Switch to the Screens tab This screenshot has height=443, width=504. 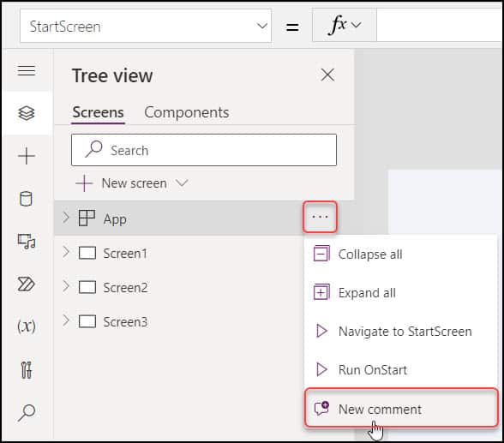98,112
